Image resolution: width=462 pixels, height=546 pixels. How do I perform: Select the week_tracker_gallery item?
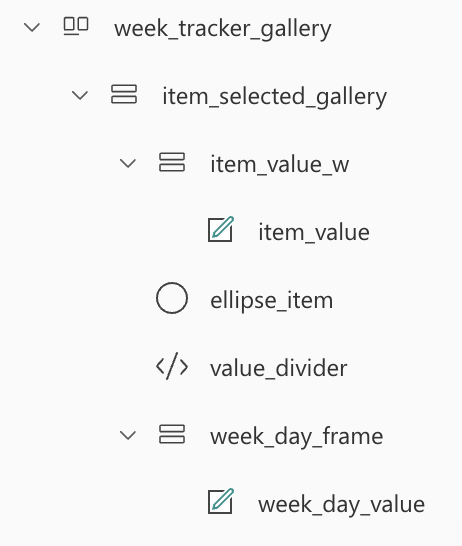[x=223, y=29]
